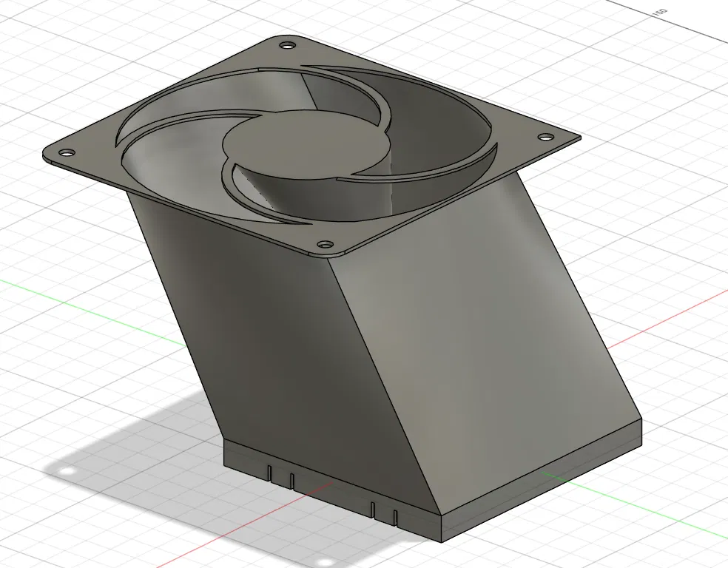Select the circular fan hub face
Image resolution: width=728 pixels, height=568 pixels.
[307, 144]
